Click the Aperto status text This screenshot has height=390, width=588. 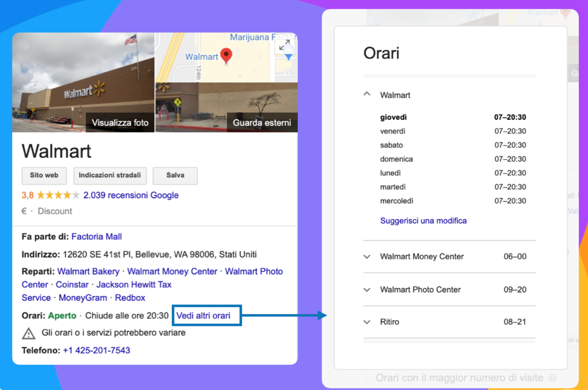click(62, 315)
